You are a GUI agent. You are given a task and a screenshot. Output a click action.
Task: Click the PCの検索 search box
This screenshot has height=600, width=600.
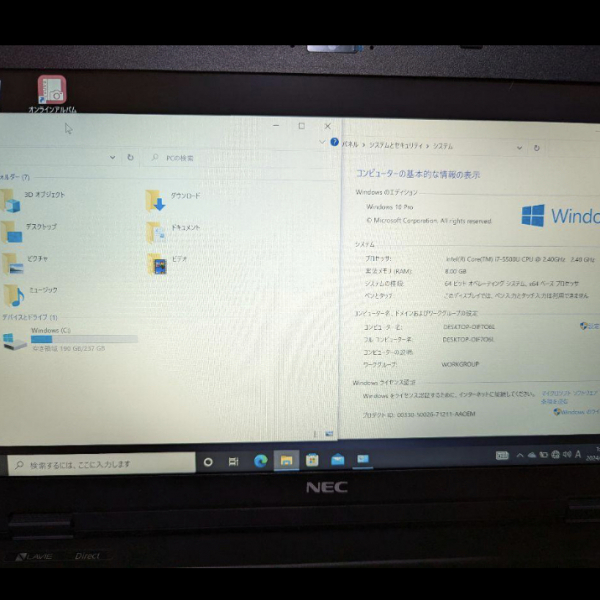pos(239,158)
